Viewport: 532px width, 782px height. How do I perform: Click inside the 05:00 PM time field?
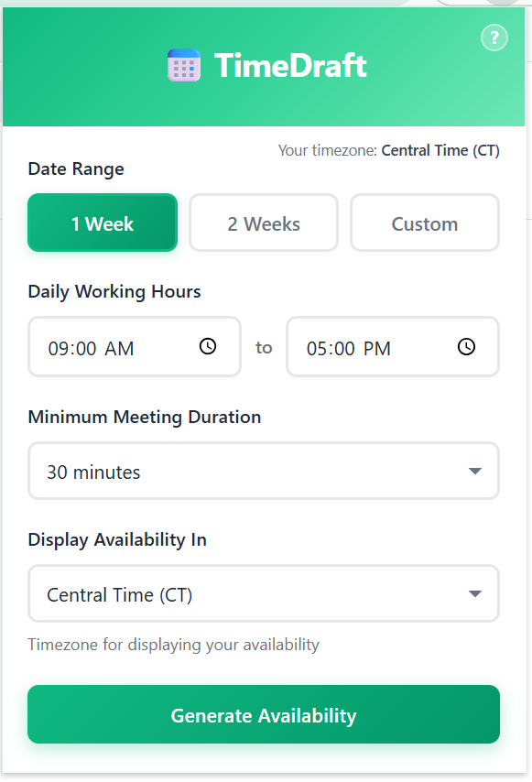366,347
